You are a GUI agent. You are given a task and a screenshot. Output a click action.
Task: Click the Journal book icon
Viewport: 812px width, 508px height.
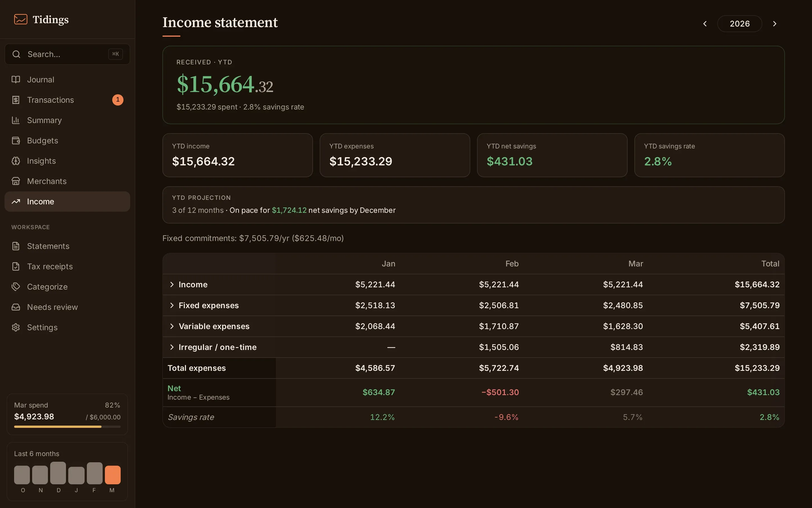(x=16, y=80)
